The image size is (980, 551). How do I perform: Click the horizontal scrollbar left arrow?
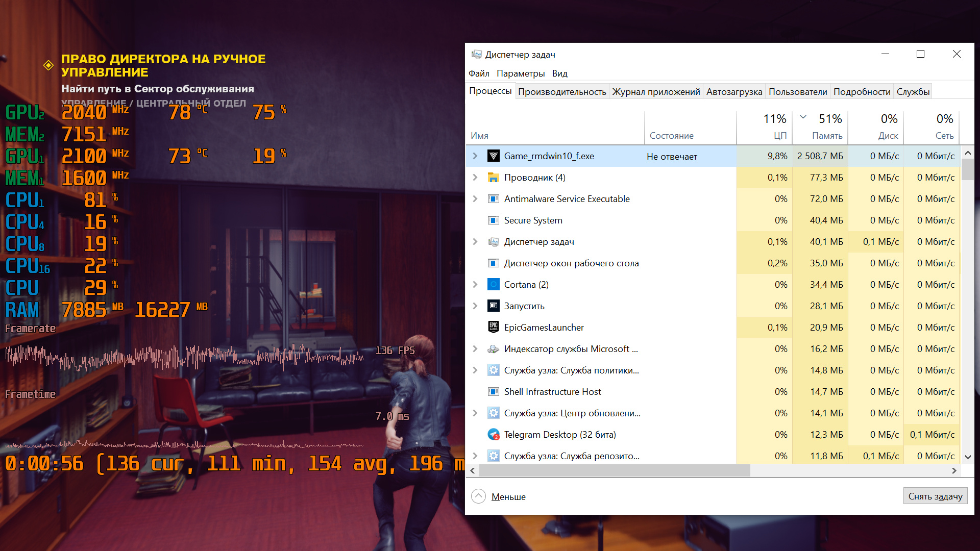point(473,471)
